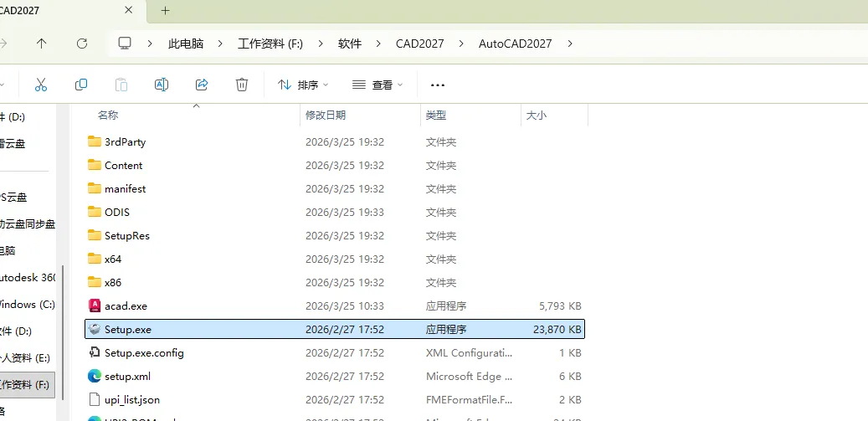
Task: Expand chevron after 工作资料 (F:) breadcrumb
Action: (321, 44)
